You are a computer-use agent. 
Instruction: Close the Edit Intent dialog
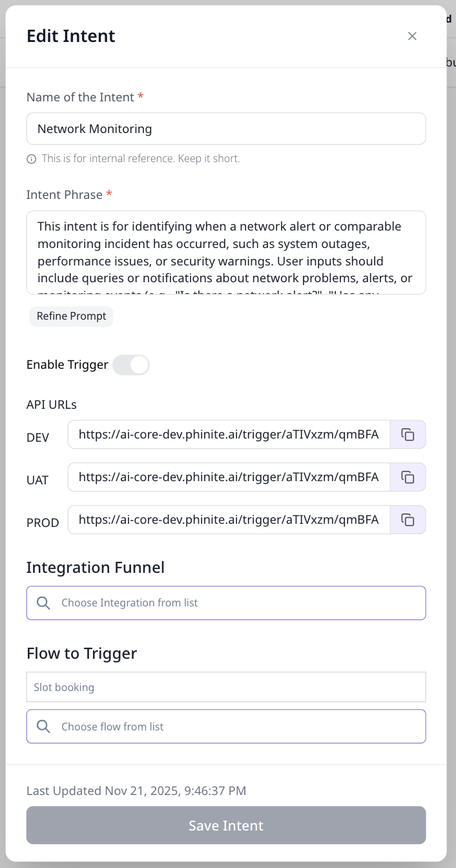pos(412,36)
